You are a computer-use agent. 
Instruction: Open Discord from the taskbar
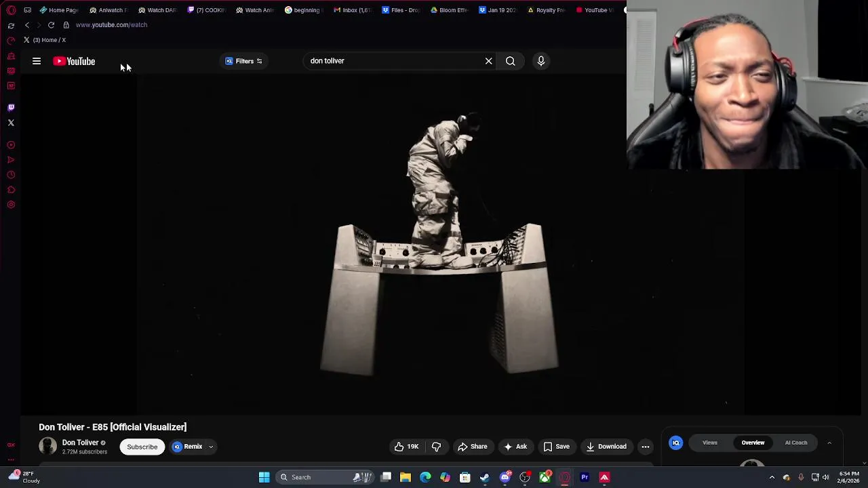505,477
